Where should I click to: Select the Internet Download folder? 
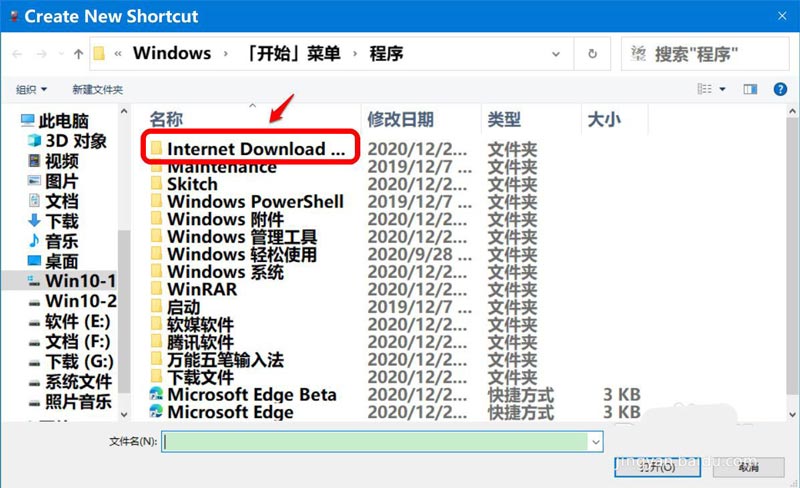coord(249,148)
